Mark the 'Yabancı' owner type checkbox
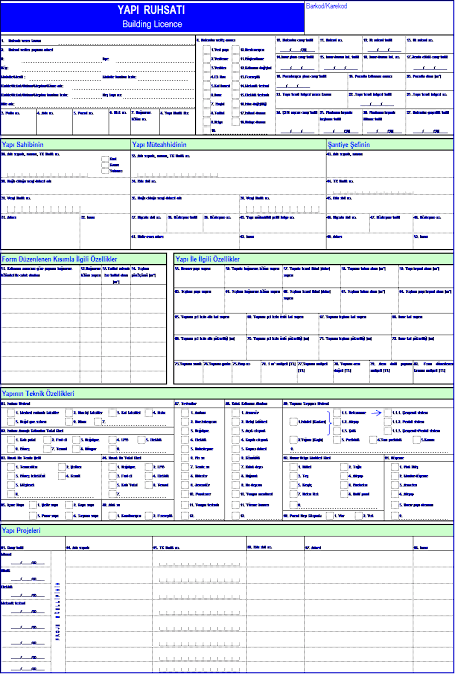455x674 pixels. (105, 171)
